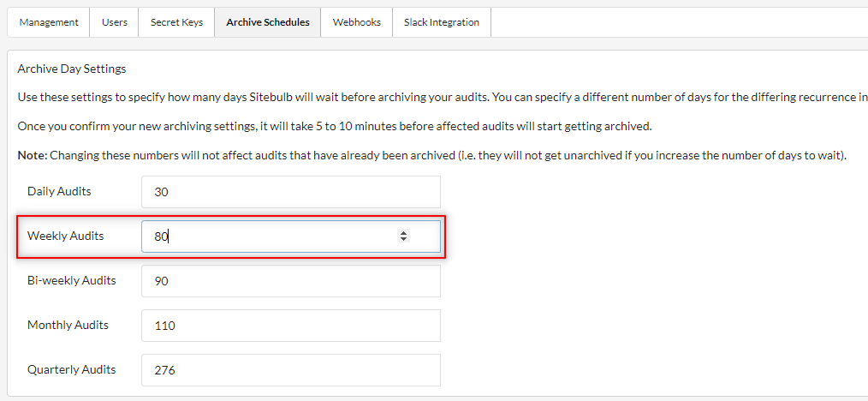Switch to the Users tab
Viewport: 868px width, 401px height.
click(114, 23)
